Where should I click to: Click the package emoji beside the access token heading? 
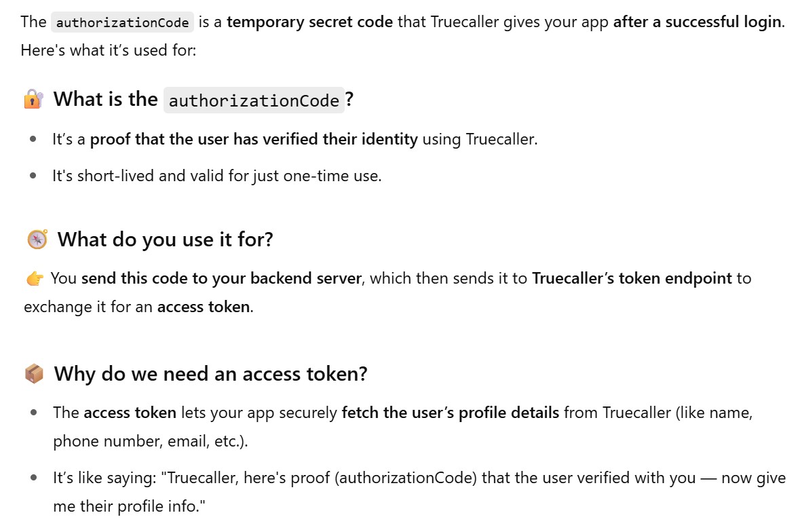coord(34,374)
